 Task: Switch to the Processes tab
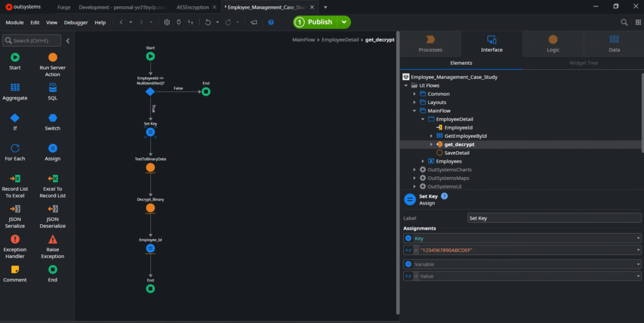click(430, 43)
